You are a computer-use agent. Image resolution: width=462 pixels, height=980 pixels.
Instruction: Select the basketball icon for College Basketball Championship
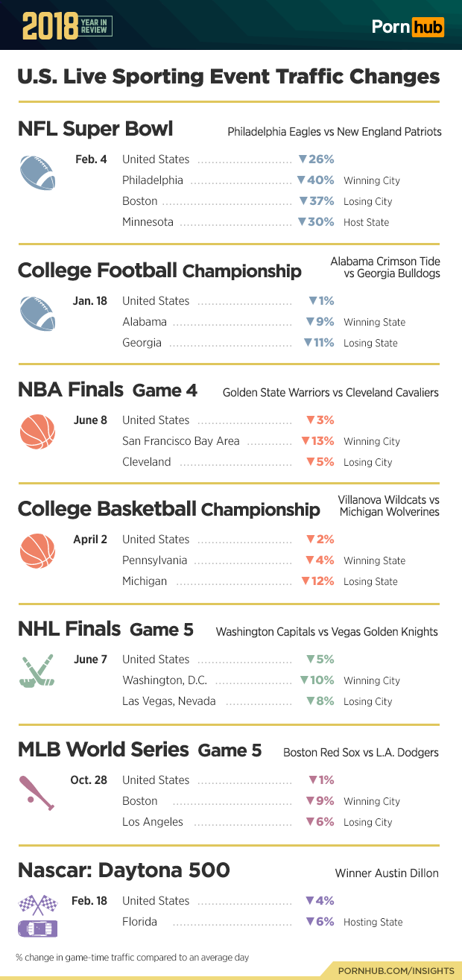click(x=37, y=551)
